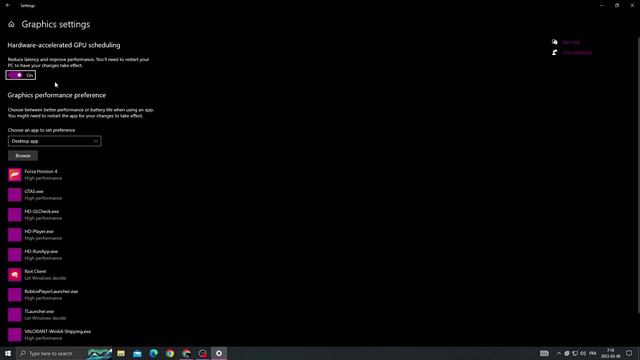Select the HD-GLCheck.exe icon
The height and width of the screenshot is (360, 640).
tap(15, 215)
